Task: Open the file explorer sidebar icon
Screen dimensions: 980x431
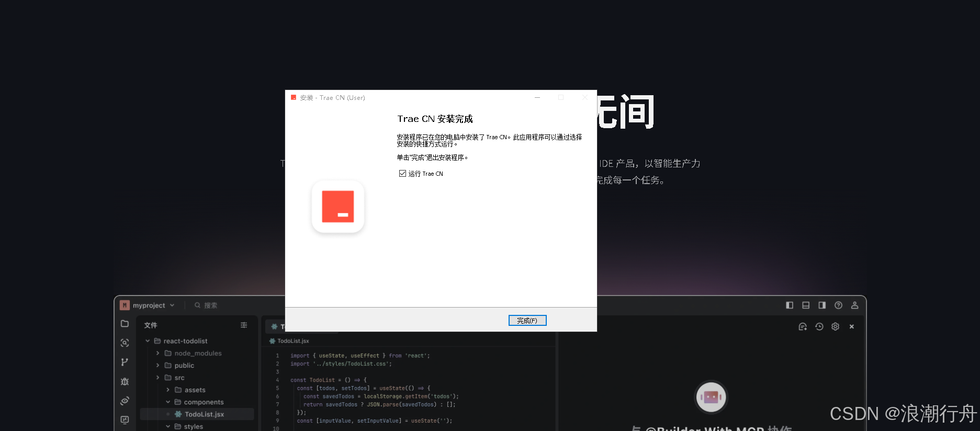Action: pyautogui.click(x=125, y=324)
